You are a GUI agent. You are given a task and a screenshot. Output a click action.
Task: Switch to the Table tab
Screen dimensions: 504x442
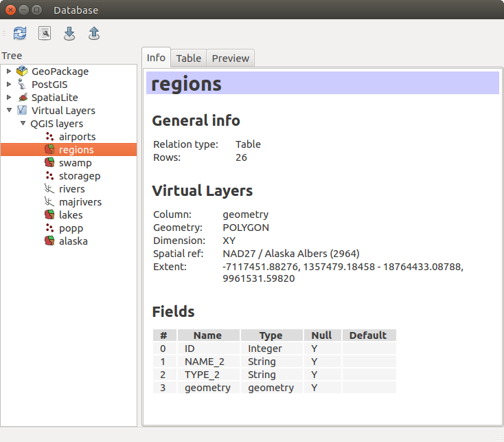point(188,58)
